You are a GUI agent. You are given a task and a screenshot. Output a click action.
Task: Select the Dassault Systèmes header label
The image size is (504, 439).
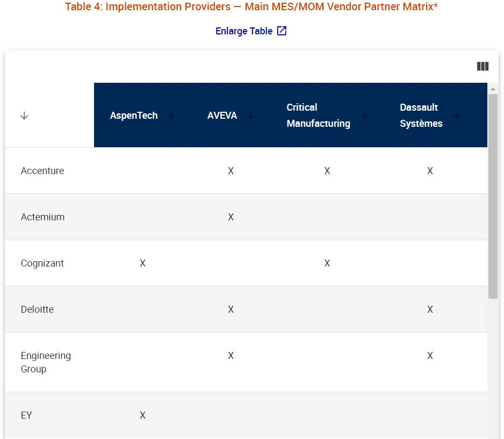[421, 116]
